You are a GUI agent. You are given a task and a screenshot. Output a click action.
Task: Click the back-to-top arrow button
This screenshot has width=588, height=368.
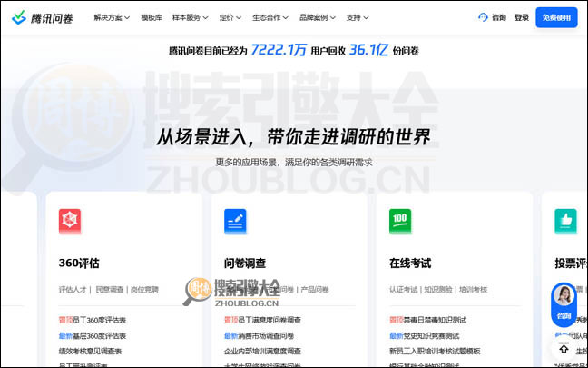563,348
